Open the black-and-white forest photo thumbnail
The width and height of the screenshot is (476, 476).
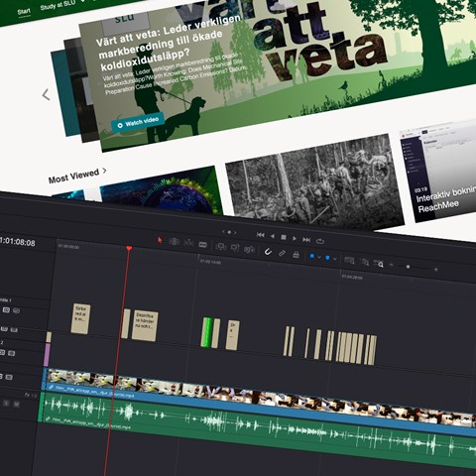coord(314,181)
